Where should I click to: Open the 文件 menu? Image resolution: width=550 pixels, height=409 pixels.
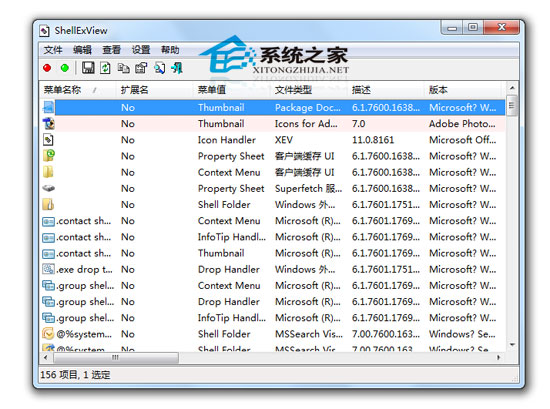(x=53, y=50)
